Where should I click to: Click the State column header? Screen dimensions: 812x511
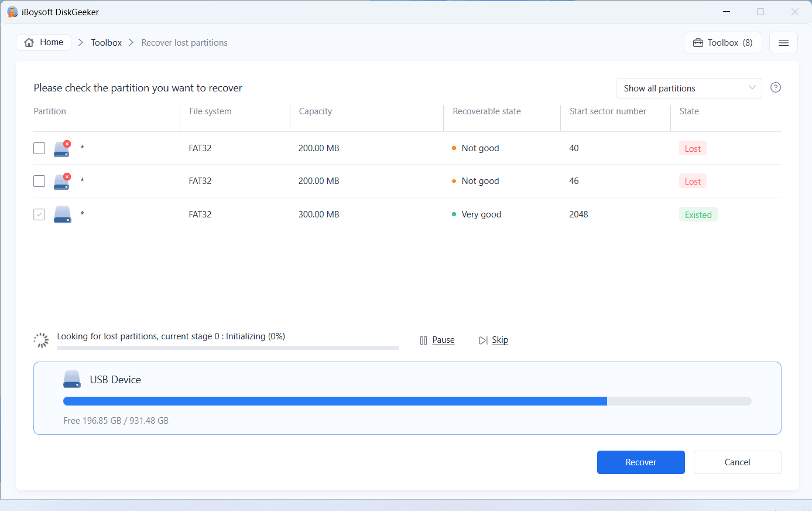689,111
